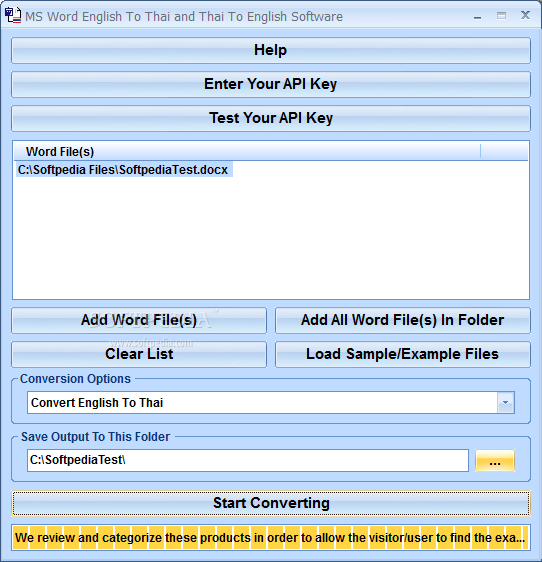Click the application icon in title bar
Viewport: 542px width, 562px height.
point(13,16)
